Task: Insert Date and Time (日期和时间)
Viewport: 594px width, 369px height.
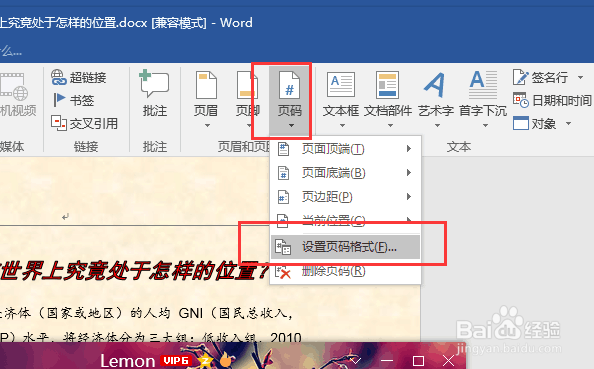Action: 552,100
